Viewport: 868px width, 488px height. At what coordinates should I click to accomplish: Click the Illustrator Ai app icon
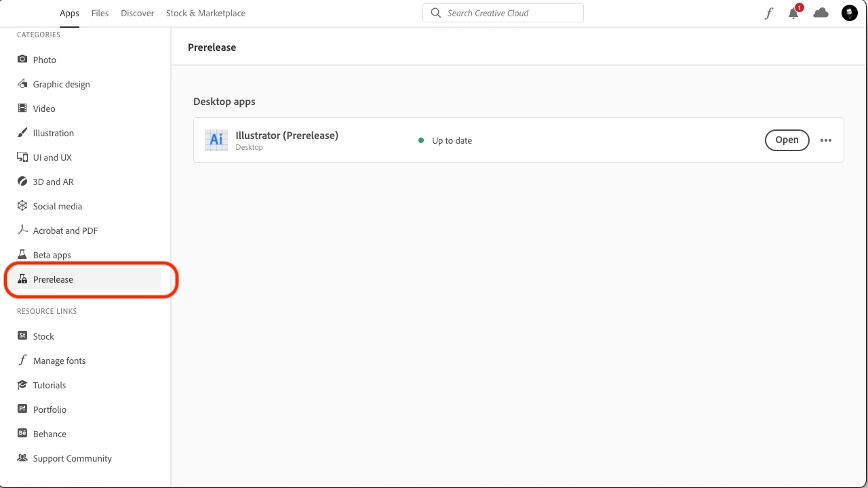[216, 140]
